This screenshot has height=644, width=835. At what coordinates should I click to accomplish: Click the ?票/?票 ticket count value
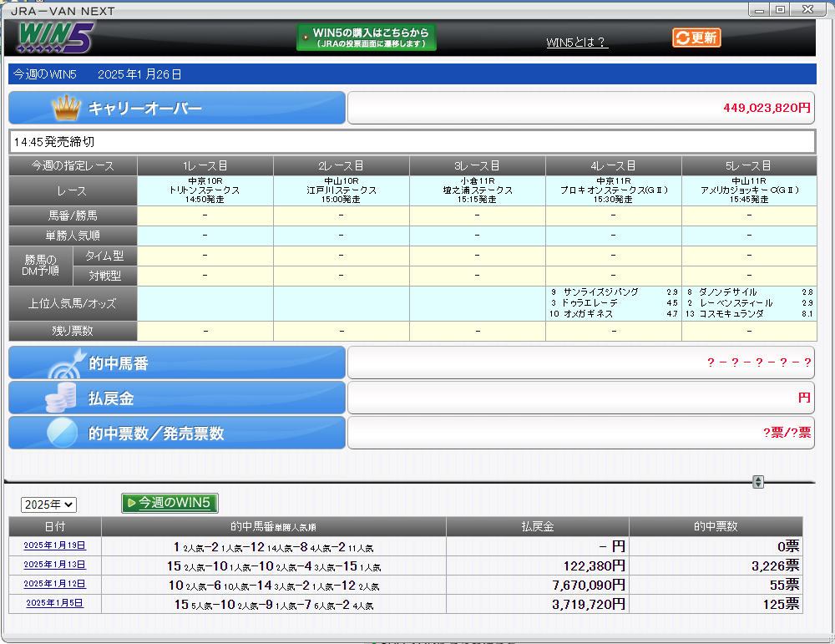point(787,433)
